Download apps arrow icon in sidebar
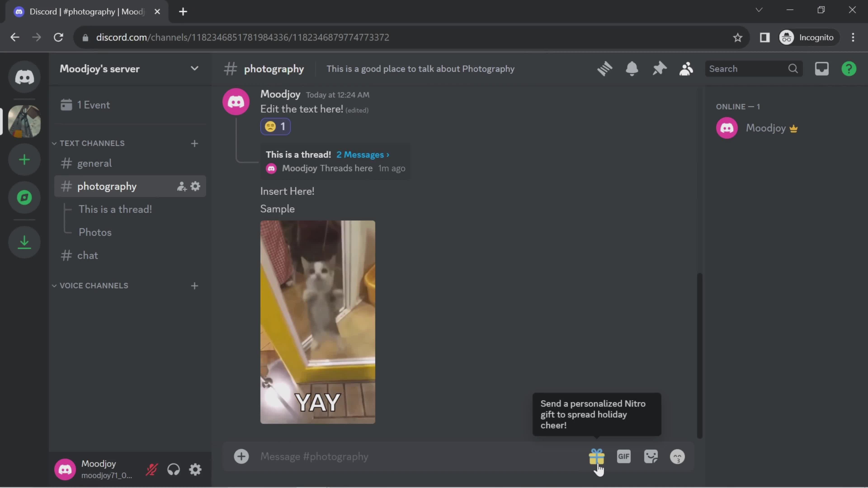Screen dimensions: 868x488 (x=24, y=242)
